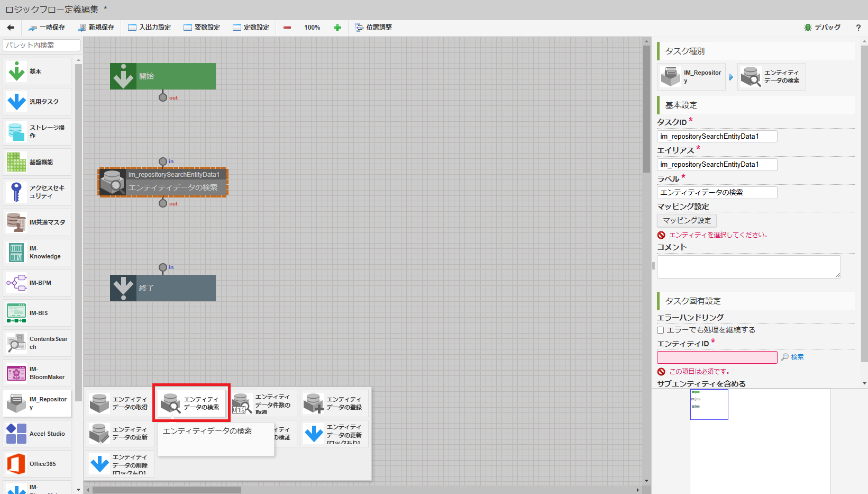Open the IM_Repository palette category

(x=36, y=403)
